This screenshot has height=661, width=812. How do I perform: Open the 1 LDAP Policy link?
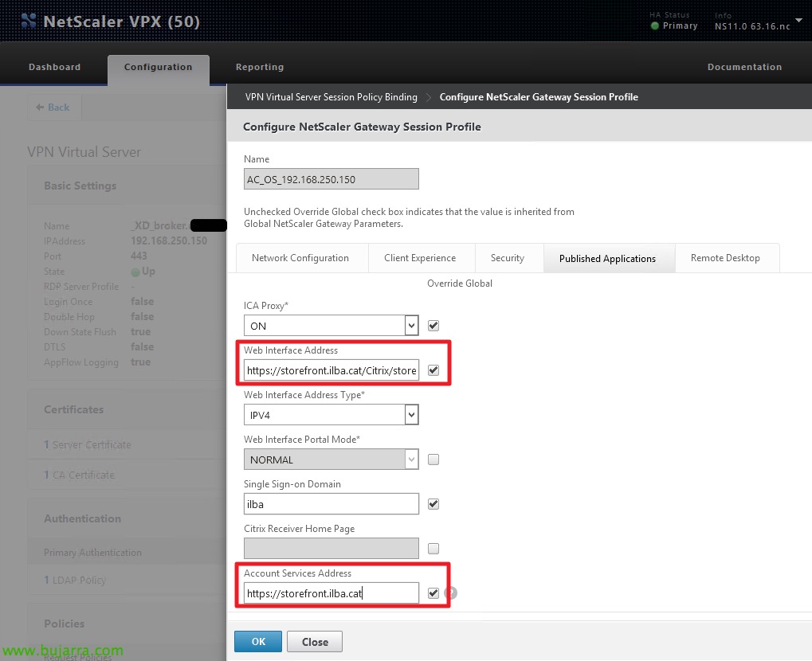[x=75, y=581]
